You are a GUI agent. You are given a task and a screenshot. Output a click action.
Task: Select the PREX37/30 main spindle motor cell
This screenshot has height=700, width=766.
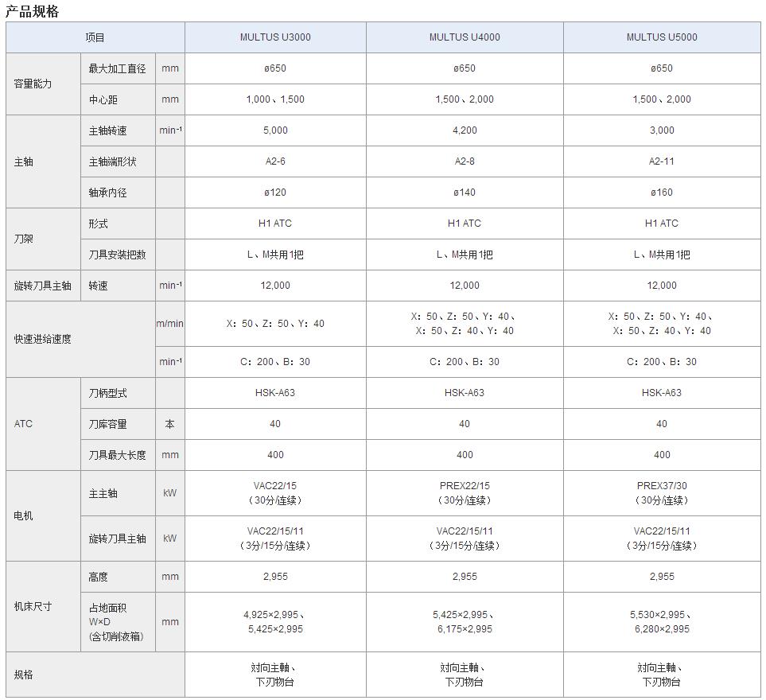tap(662, 493)
